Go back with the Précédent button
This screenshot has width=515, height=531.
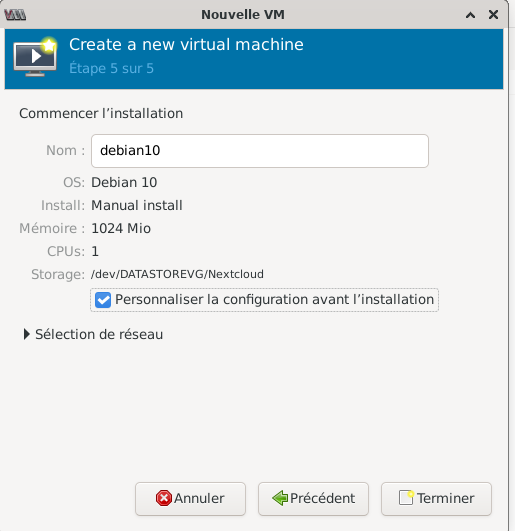313,498
